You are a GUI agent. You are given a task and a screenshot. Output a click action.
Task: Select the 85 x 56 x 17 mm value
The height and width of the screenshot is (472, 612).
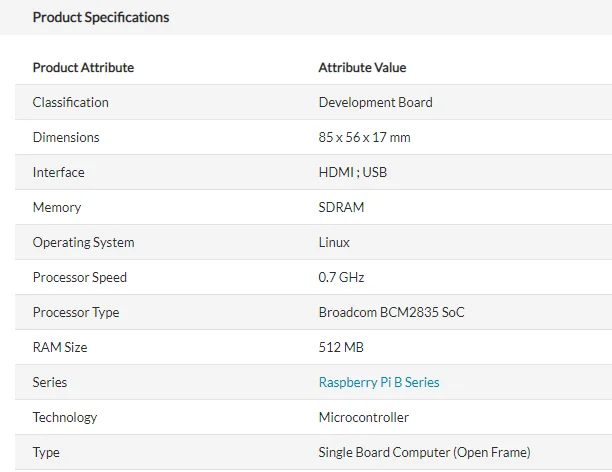[x=364, y=137]
